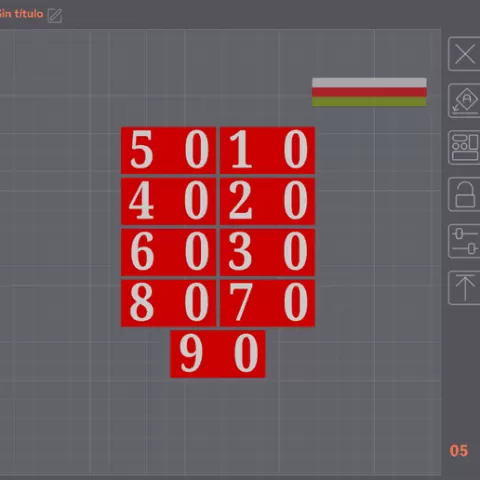Select the red tile showing 30
The width and height of the screenshot is (480, 480).
click(267, 252)
